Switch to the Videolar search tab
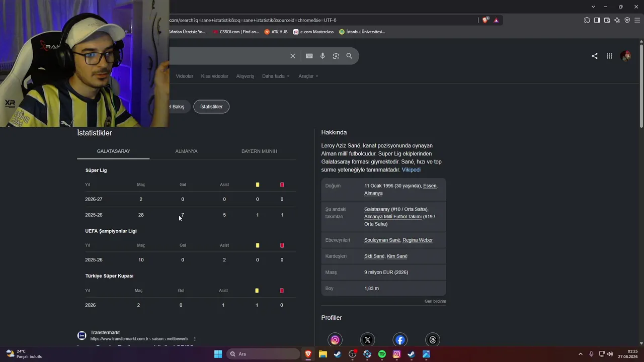 pyautogui.click(x=184, y=76)
